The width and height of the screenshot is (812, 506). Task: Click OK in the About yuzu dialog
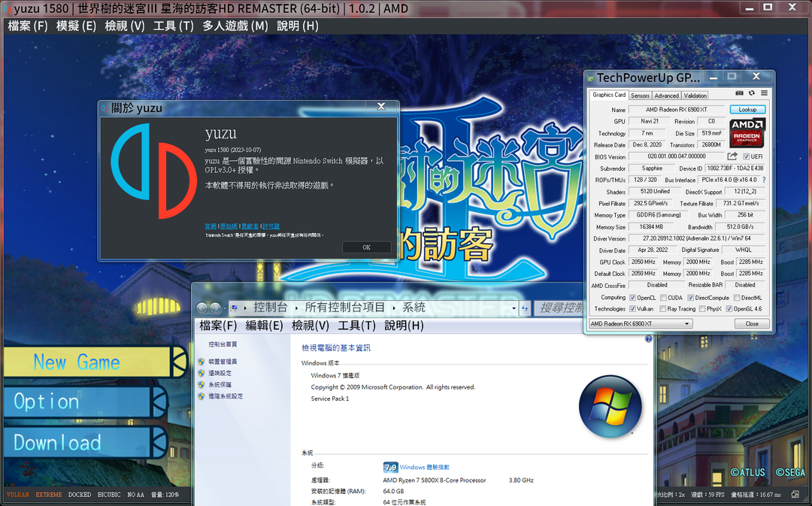click(366, 247)
